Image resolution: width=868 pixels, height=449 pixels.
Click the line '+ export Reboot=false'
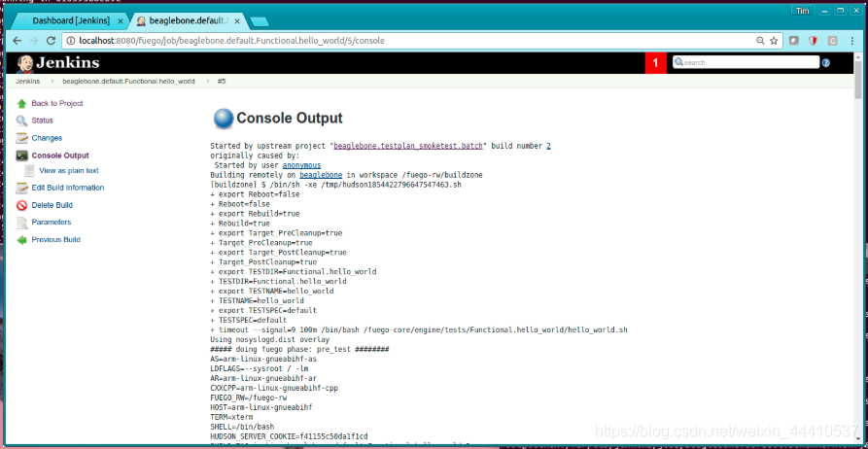[x=256, y=195]
